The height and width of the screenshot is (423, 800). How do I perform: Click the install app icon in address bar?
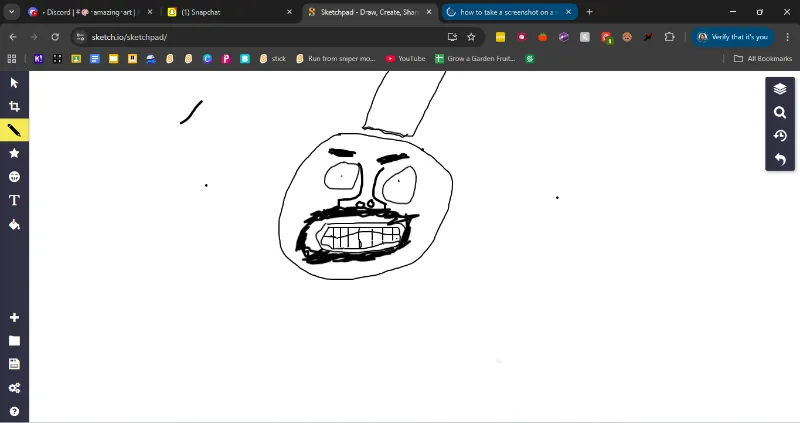pos(452,37)
